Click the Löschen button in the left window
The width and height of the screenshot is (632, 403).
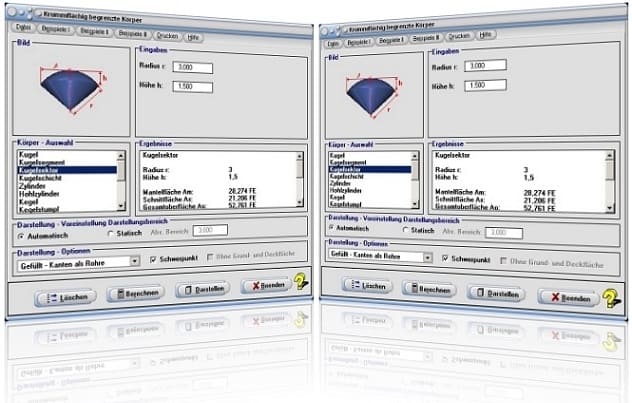point(67,296)
